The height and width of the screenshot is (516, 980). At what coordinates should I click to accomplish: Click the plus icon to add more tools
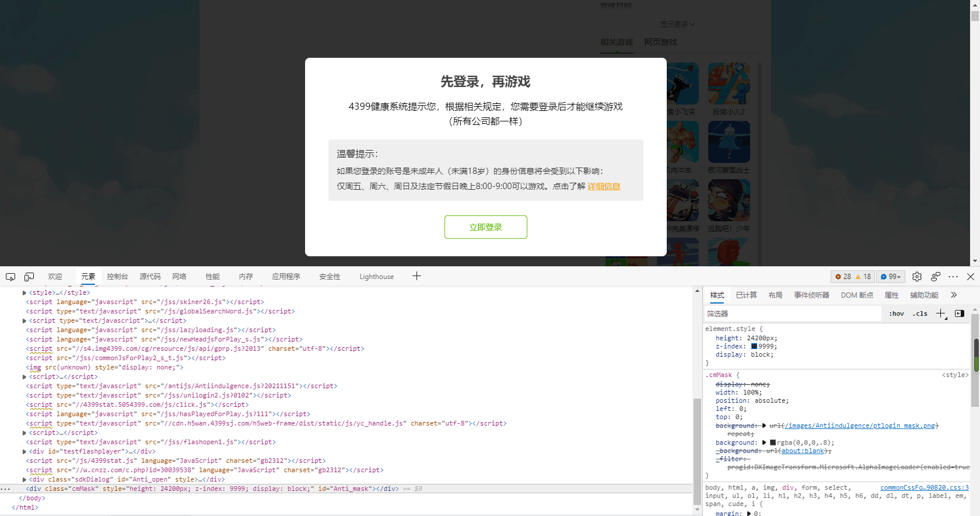click(x=416, y=276)
